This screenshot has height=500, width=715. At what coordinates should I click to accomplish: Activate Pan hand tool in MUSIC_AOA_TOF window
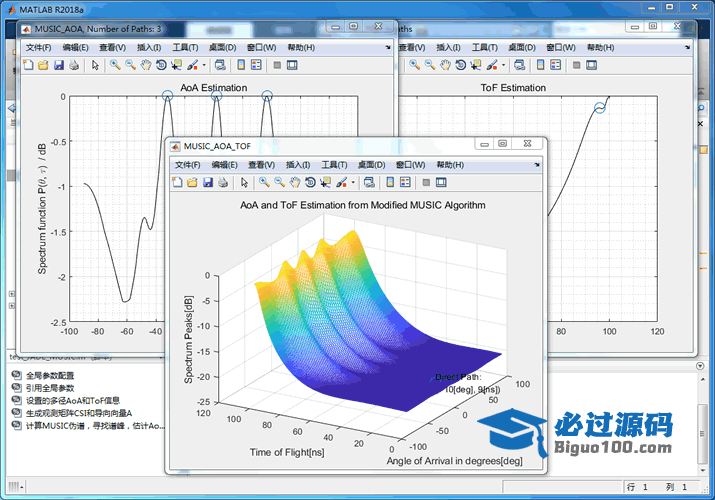pos(295,183)
